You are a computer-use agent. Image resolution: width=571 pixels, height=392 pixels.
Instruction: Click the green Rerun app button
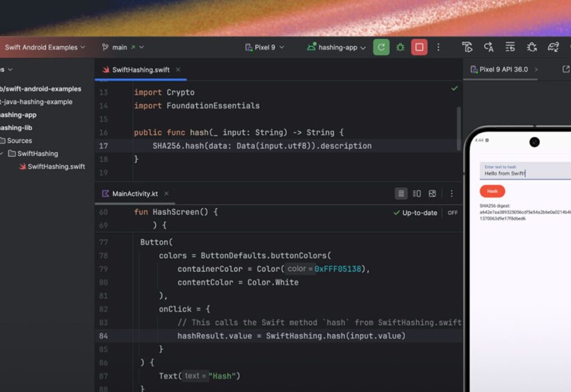pos(381,48)
